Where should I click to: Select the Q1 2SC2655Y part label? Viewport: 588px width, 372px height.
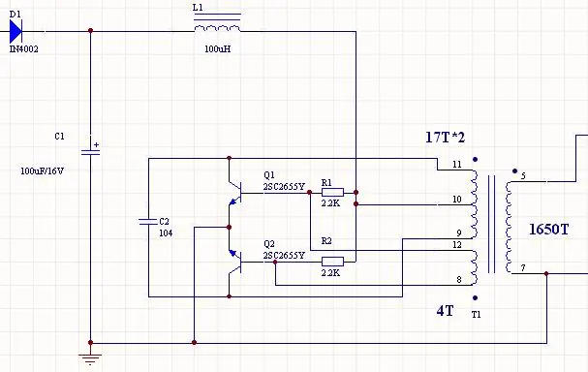tap(284, 186)
